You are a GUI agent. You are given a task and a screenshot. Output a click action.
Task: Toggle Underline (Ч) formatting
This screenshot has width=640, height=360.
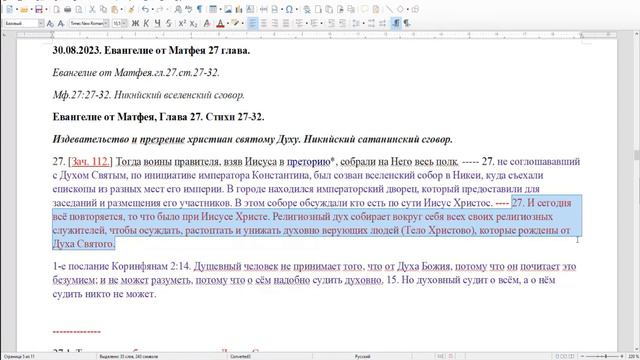pyautogui.click(x=157, y=23)
